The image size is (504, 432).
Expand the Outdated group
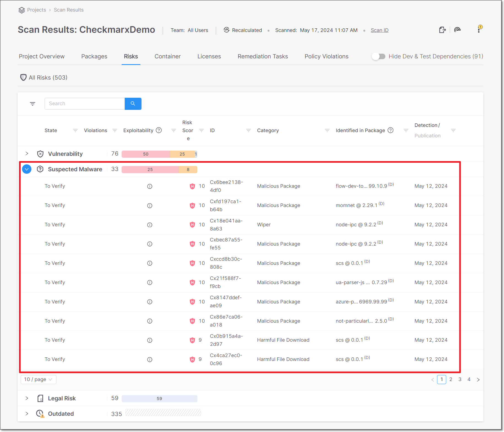coord(27,414)
